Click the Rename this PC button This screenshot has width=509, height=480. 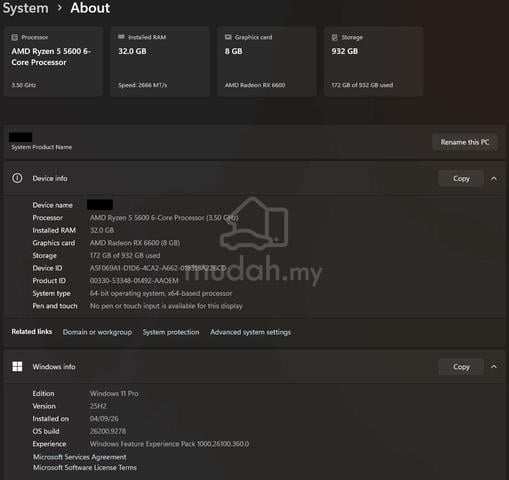pos(465,142)
